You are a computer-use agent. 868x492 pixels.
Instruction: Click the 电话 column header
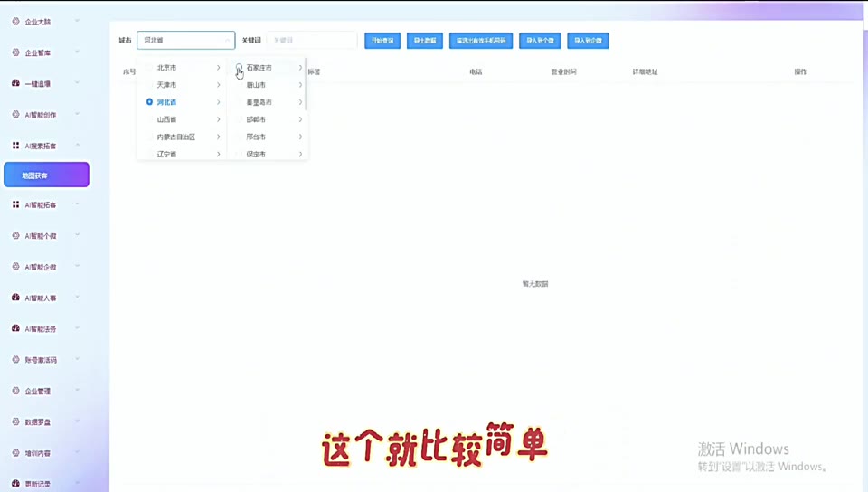pyautogui.click(x=476, y=72)
